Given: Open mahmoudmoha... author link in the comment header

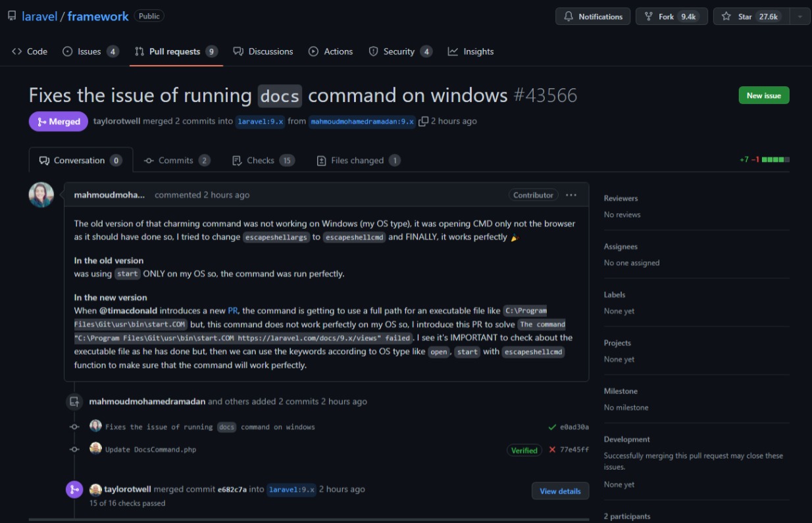Looking at the screenshot, I should (109, 195).
